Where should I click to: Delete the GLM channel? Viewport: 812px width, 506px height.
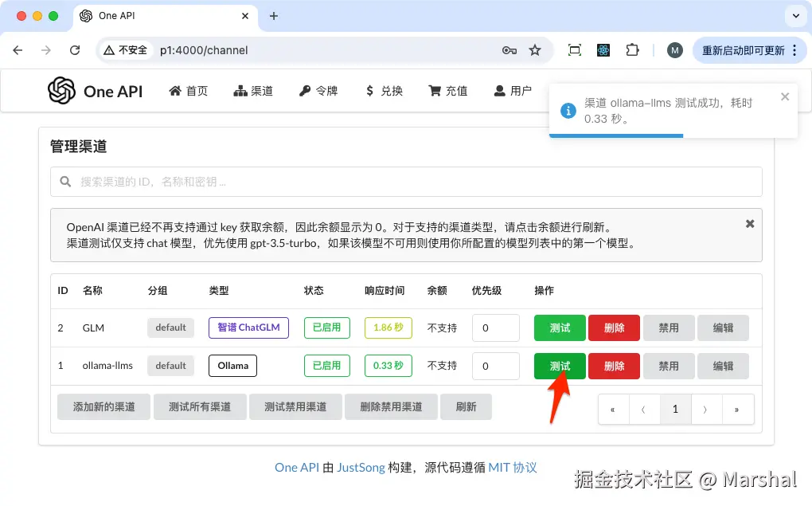(615, 328)
